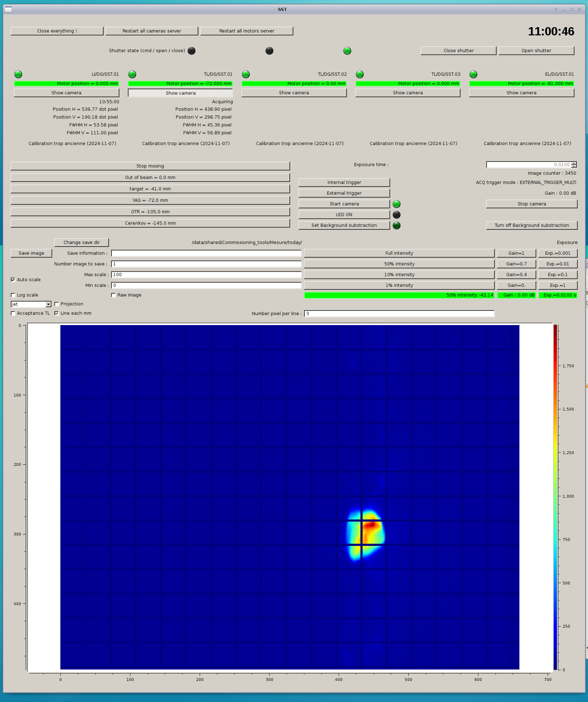588x702 pixels.
Task: Disable the Auto scale checkbox
Action: (13, 280)
